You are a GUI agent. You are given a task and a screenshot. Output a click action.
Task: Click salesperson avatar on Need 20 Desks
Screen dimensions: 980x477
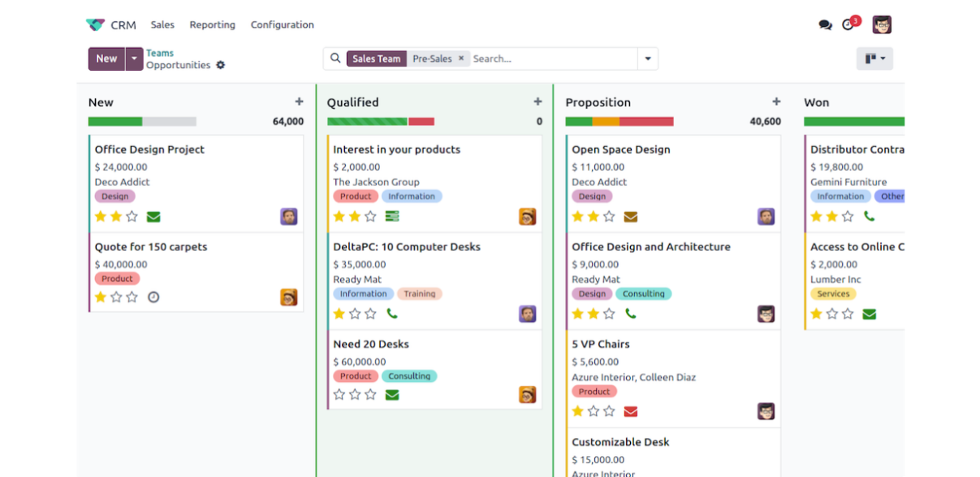point(528,395)
